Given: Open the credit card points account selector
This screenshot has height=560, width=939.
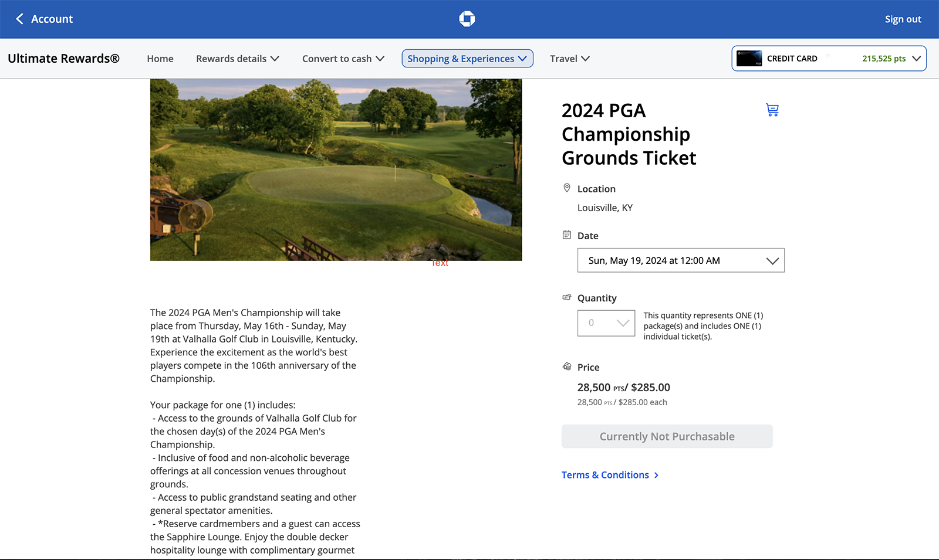Looking at the screenshot, I should [829, 59].
